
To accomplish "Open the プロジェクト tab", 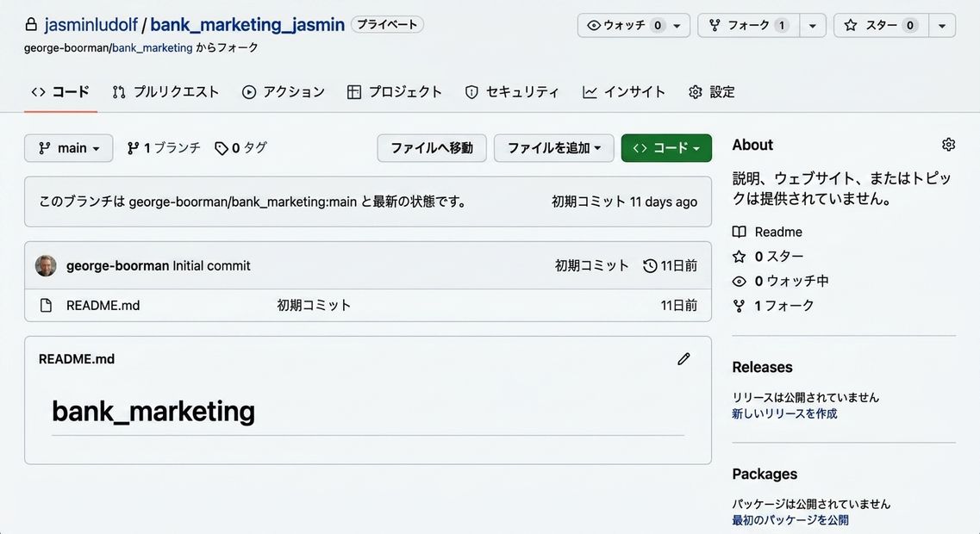I will [395, 92].
